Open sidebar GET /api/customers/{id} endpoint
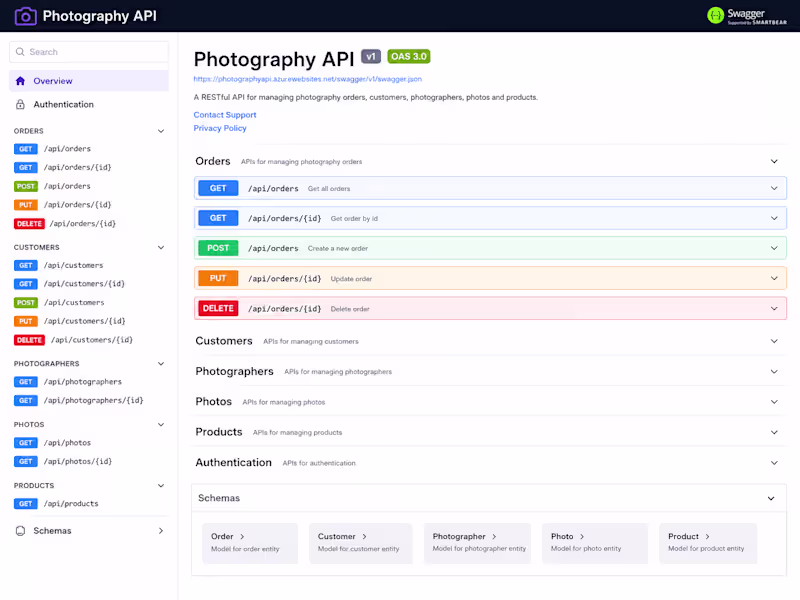The width and height of the screenshot is (800, 600). tap(69, 284)
